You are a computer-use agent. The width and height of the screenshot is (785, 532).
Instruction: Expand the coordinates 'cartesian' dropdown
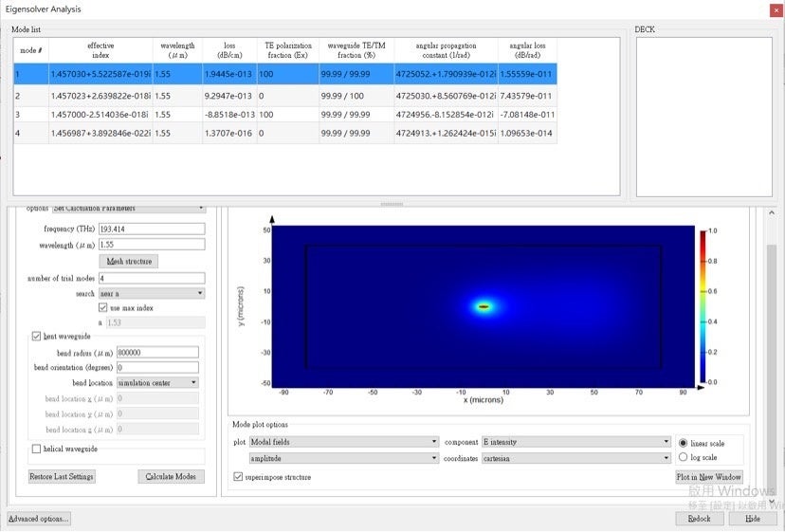(575, 457)
